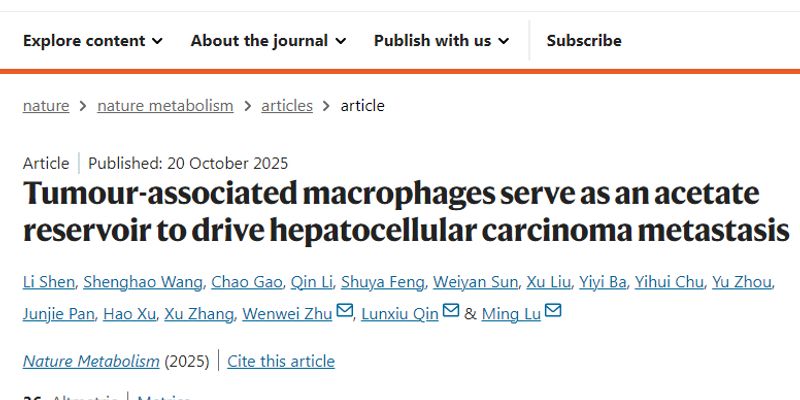Click envelope icon next to Wenwei Zhu
Image resolution: width=800 pixels, height=400 pixels.
coord(345,312)
